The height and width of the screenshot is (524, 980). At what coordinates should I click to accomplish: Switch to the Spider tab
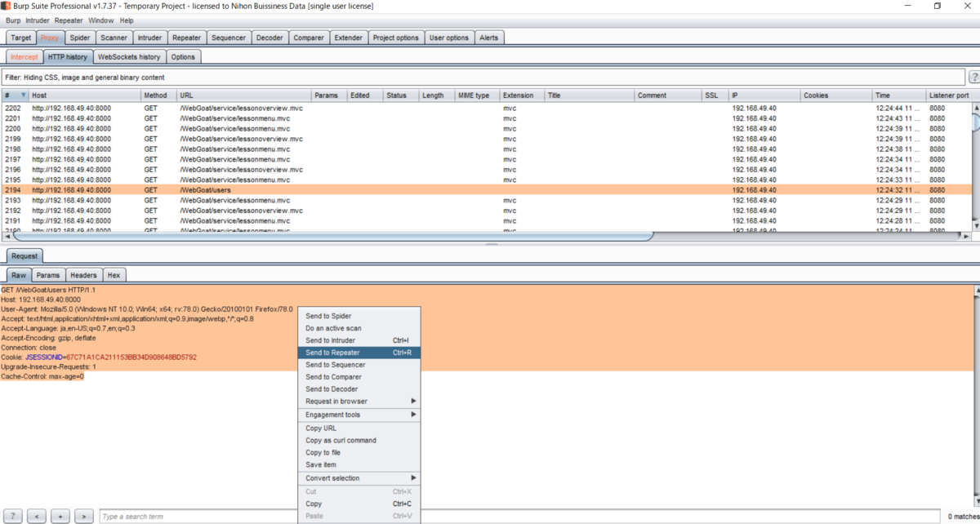click(x=80, y=38)
